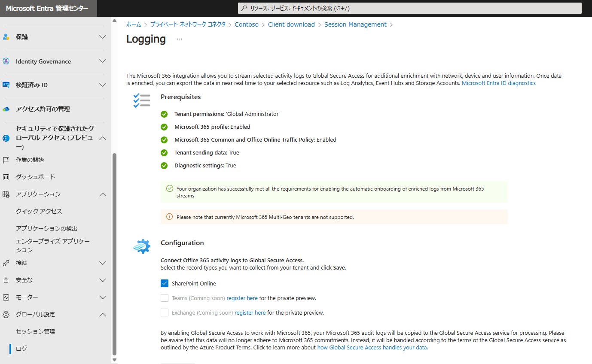
Task: Click the search magnifier icon
Action: click(x=244, y=8)
